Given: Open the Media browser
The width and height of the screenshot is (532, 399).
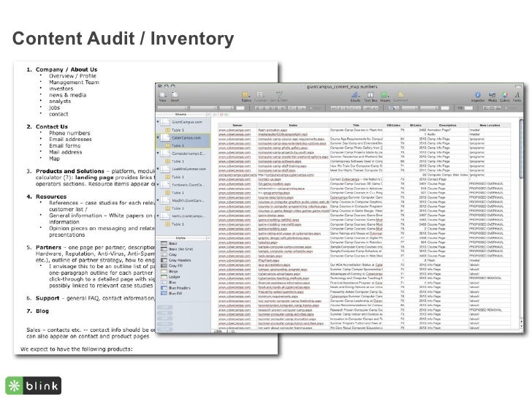Looking at the screenshot, I should 493,96.
